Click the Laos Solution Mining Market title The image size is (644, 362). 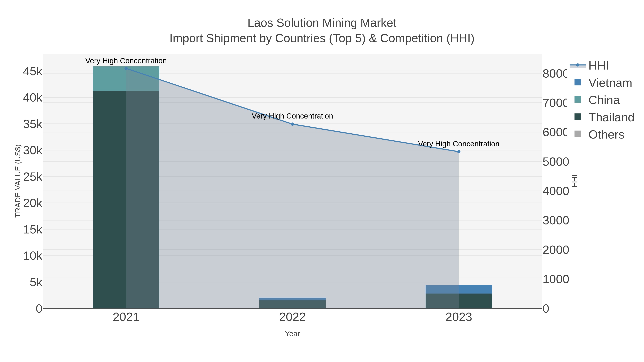[322, 23]
